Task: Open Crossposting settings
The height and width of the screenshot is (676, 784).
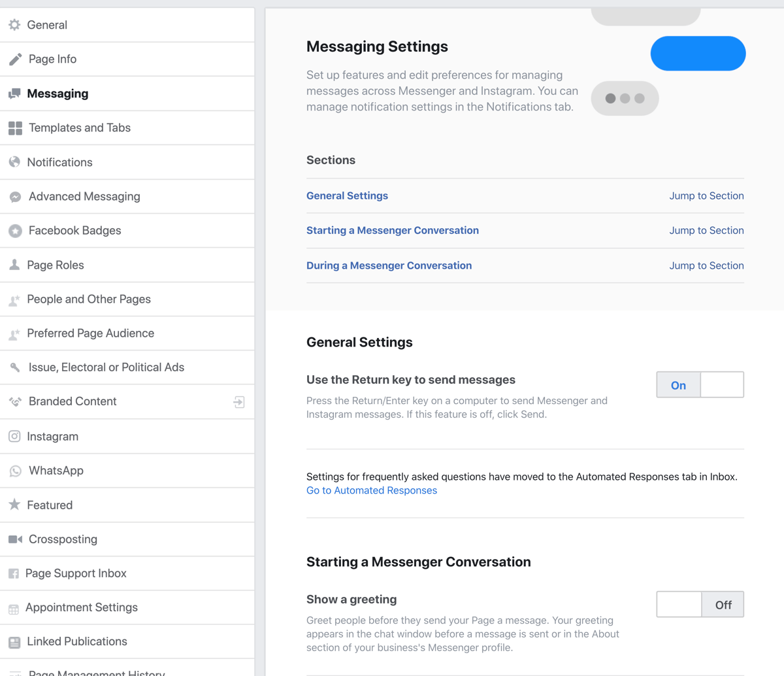Action: click(x=127, y=539)
